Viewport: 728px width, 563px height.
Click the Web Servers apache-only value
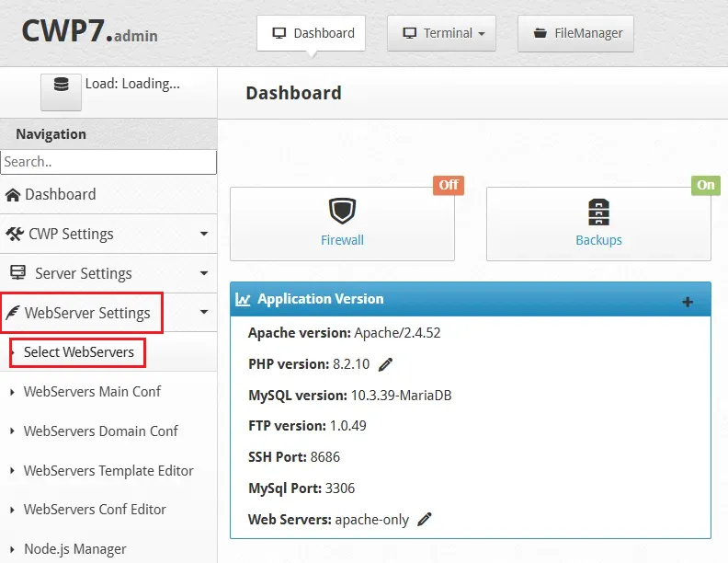tap(372, 520)
